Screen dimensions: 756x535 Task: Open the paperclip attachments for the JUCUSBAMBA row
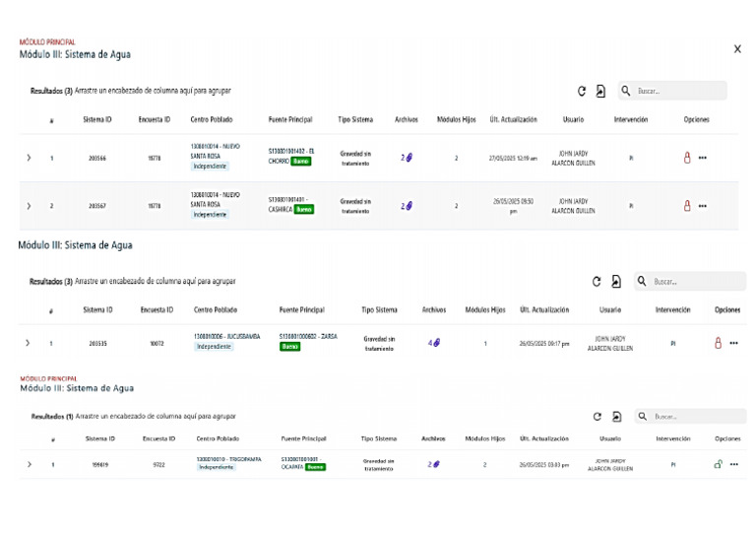tap(434, 343)
